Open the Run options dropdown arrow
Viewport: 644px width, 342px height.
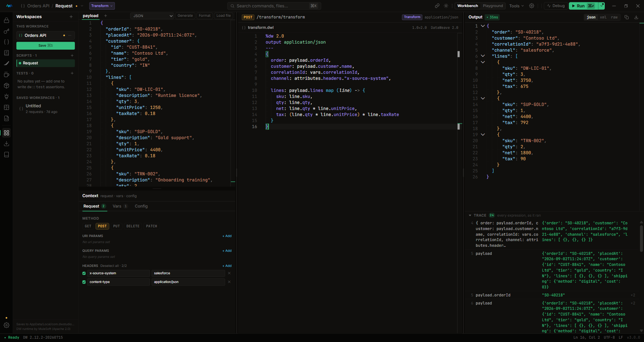(x=602, y=6)
